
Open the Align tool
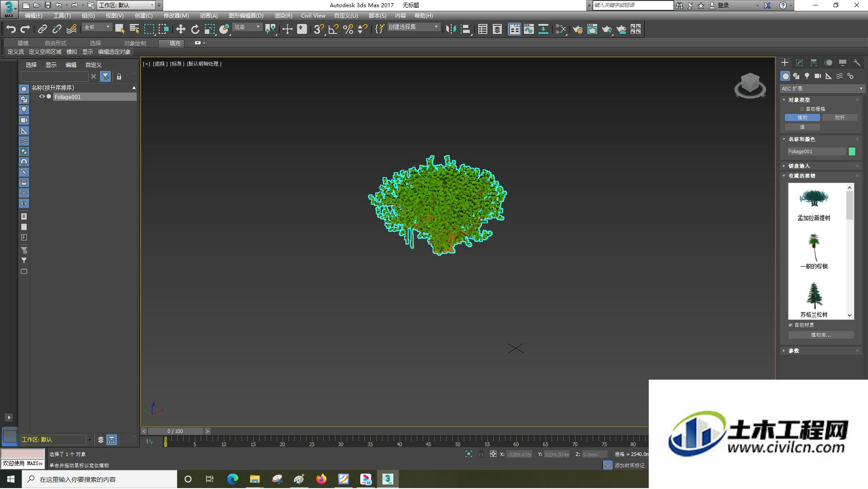[465, 29]
